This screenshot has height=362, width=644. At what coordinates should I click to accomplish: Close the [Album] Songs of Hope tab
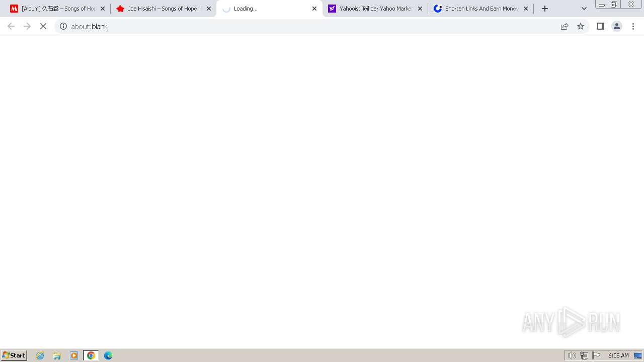click(x=103, y=9)
